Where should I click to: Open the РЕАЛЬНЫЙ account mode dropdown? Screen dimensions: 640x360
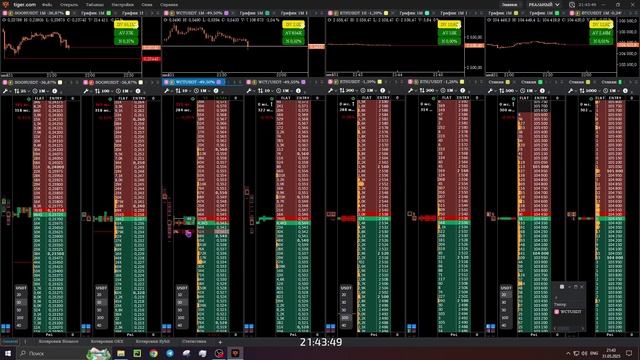point(544,5)
